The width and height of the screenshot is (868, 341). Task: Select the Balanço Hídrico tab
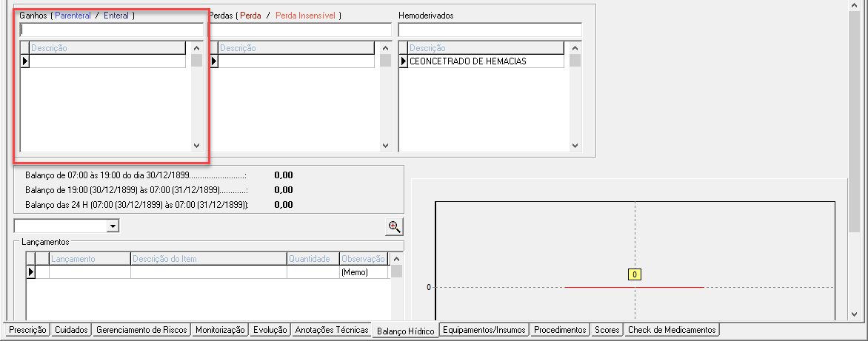click(x=405, y=331)
